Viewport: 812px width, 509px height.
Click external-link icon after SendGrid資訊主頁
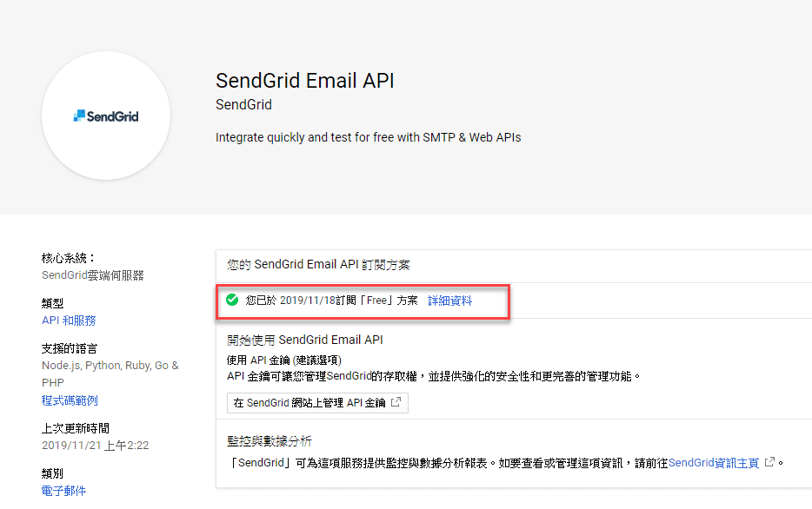point(769,462)
